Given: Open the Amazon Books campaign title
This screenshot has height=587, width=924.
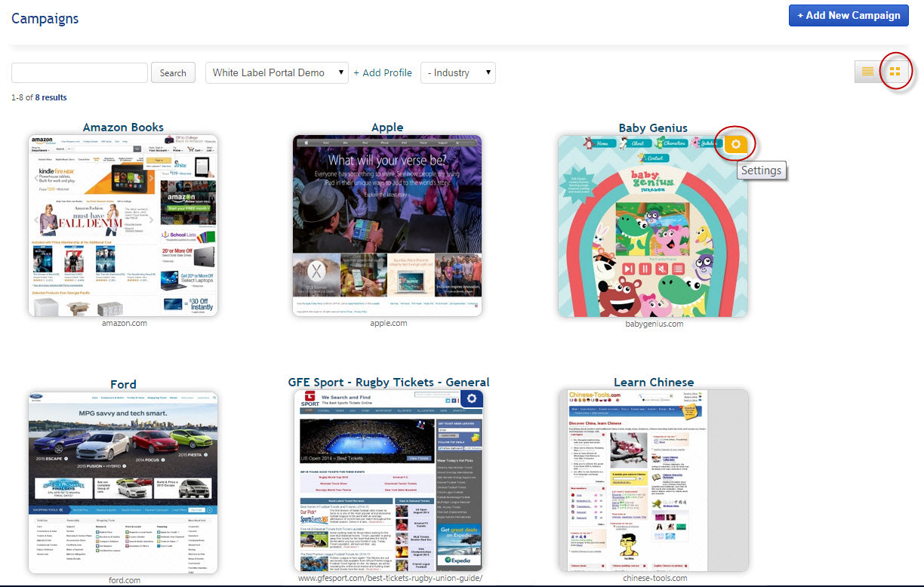Looking at the screenshot, I should pos(123,128).
